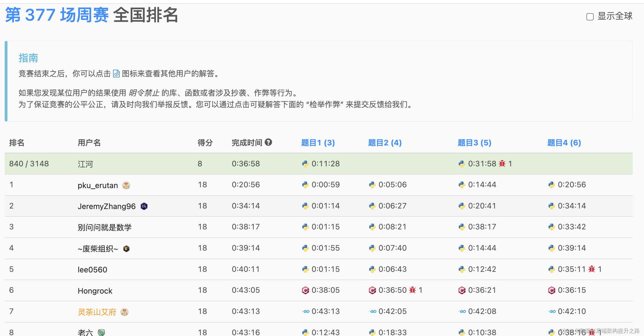Image resolution: width=644 pixels, height=336 pixels.
Task: Click the badge icon next to ~废柴组织~
Action: (126, 249)
